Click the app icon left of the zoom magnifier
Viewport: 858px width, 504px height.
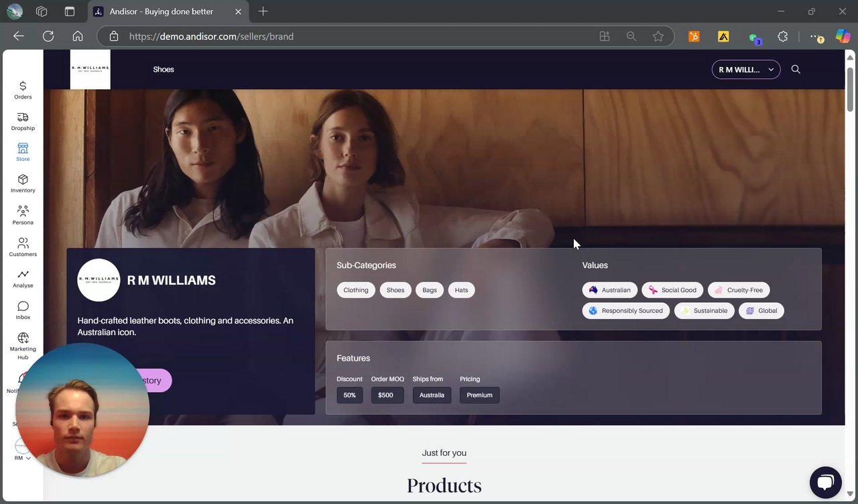(605, 36)
